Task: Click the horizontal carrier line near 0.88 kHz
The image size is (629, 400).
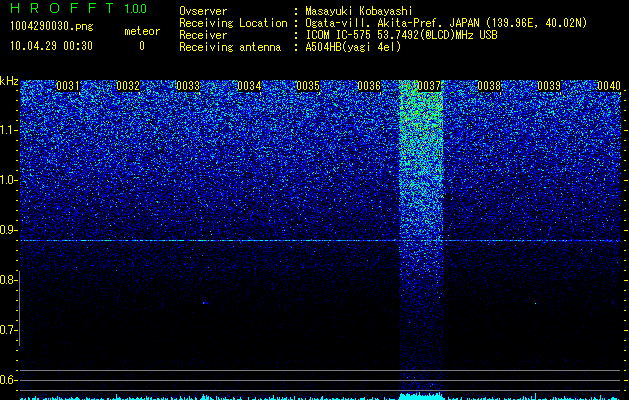Action: (x=321, y=241)
